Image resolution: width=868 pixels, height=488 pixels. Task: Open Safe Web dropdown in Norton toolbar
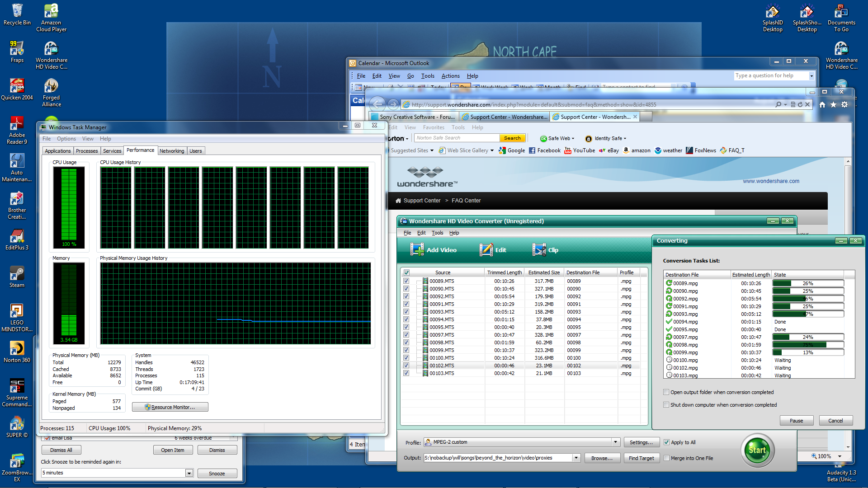pyautogui.click(x=573, y=139)
